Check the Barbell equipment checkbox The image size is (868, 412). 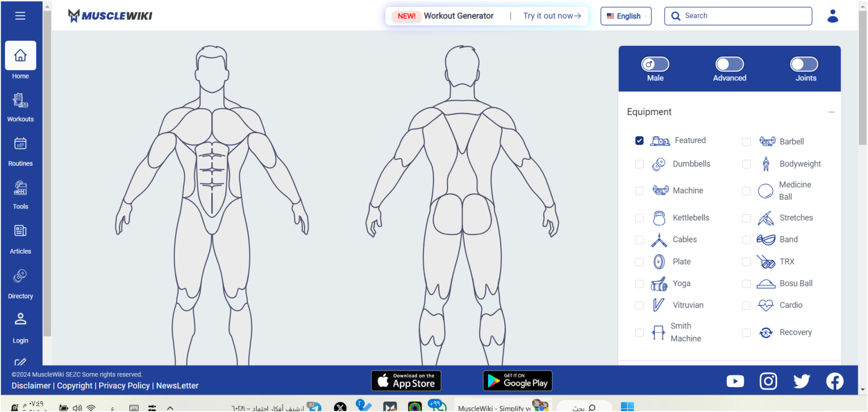(x=747, y=142)
